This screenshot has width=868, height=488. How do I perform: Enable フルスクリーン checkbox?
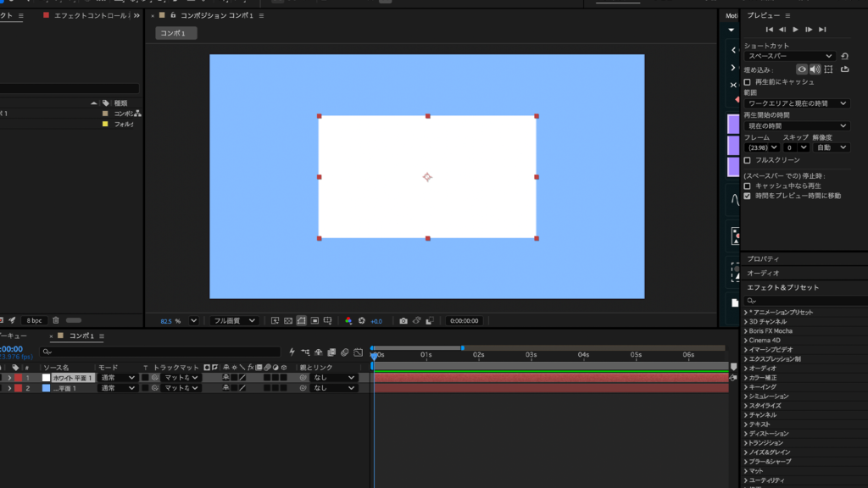(x=748, y=160)
